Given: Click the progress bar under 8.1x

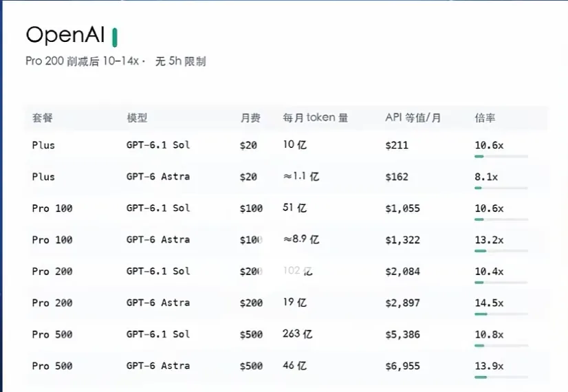Looking at the screenshot, I should [501, 188].
